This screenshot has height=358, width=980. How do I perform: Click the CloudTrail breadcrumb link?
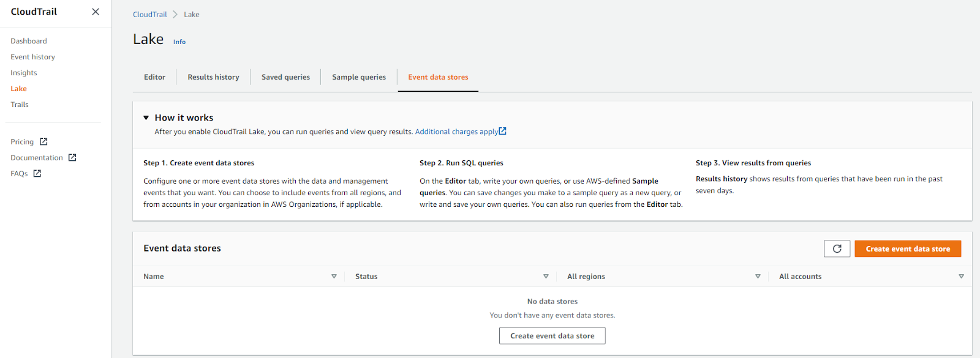(149, 15)
